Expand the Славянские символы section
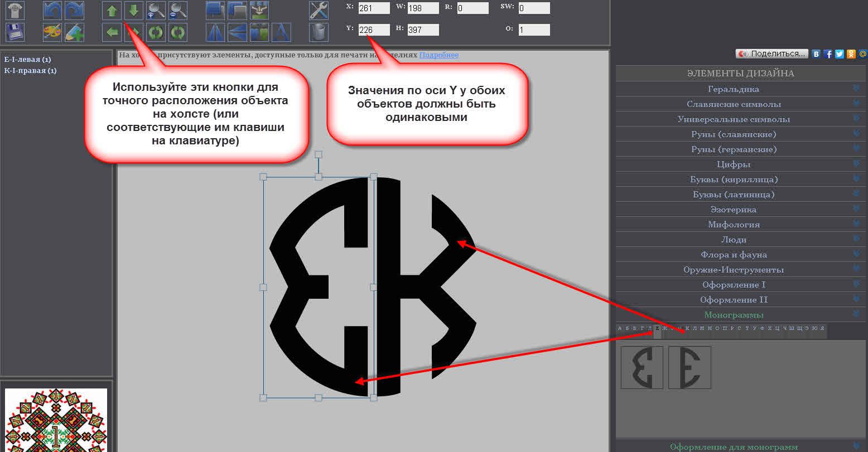 coord(741,104)
